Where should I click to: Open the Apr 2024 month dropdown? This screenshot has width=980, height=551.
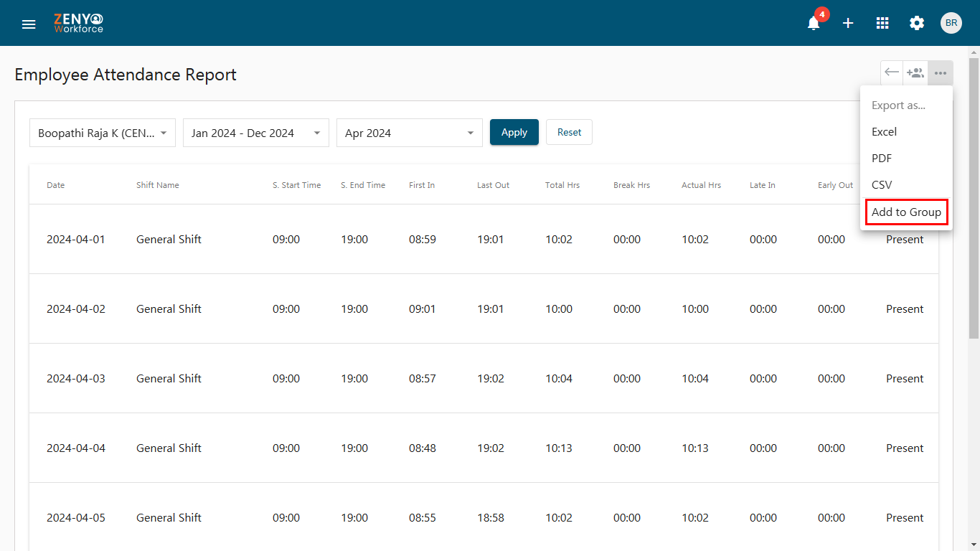point(410,133)
